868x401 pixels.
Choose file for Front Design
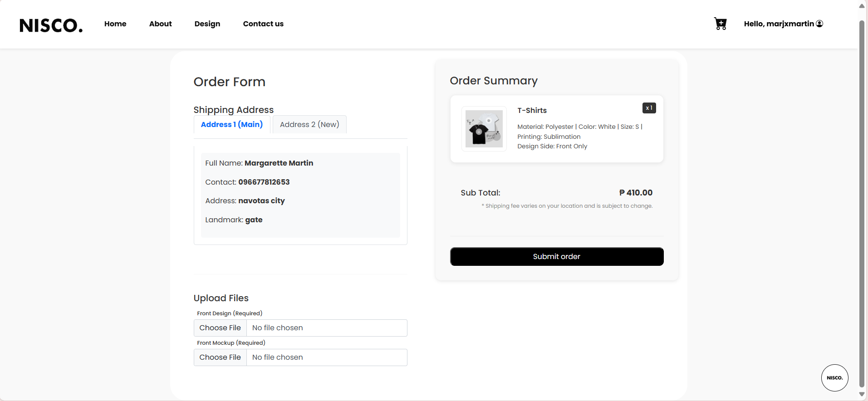coord(220,328)
